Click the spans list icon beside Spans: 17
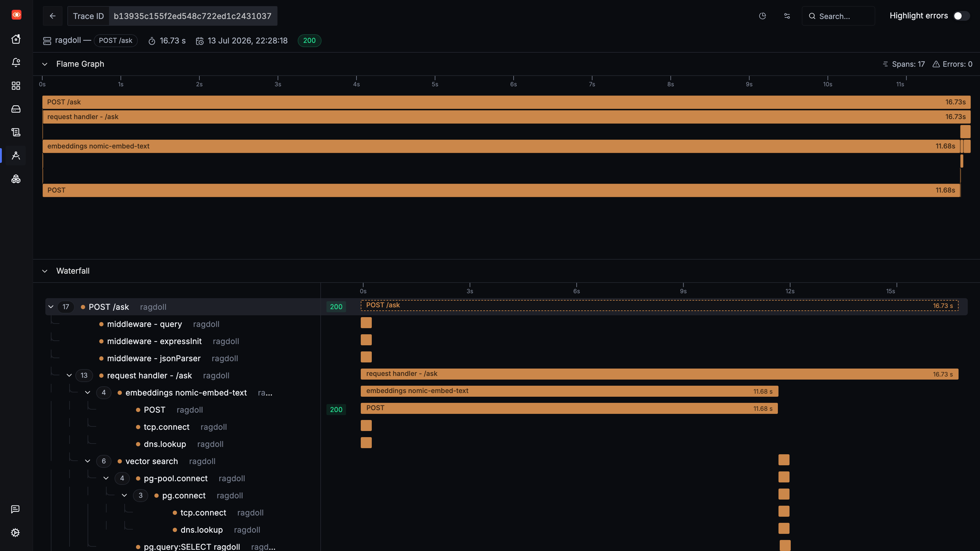Screen dimensions: 980x551 tap(885, 64)
